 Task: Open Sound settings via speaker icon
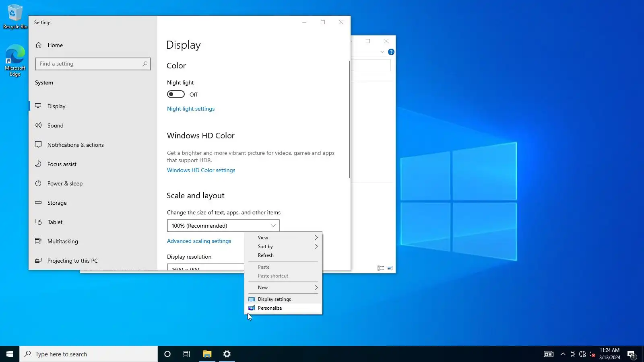tap(38, 125)
